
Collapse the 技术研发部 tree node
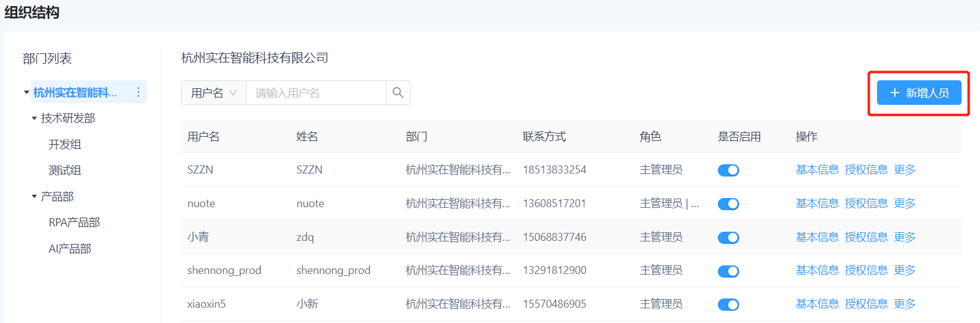[x=34, y=118]
